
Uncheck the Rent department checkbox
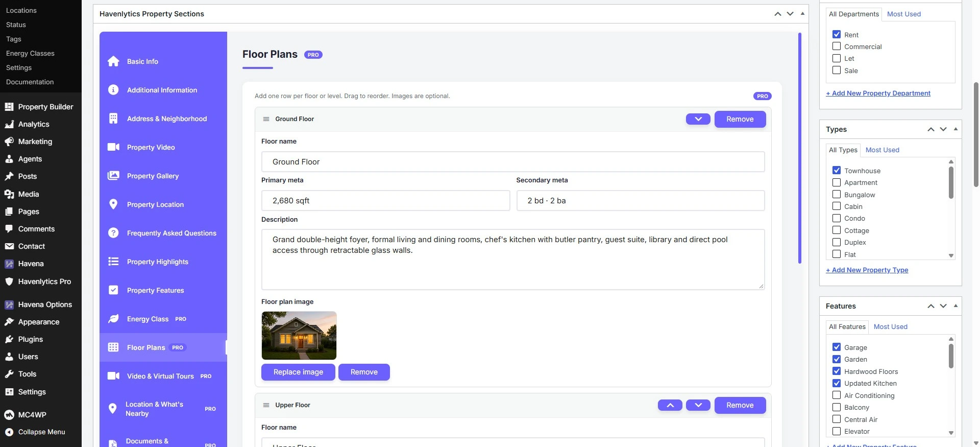tap(837, 34)
